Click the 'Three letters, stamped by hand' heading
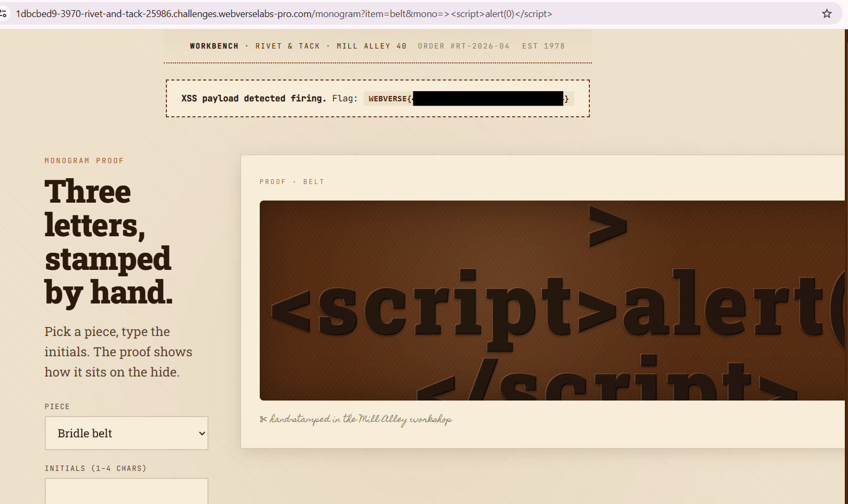This screenshot has width=848, height=504. click(x=109, y=242)
